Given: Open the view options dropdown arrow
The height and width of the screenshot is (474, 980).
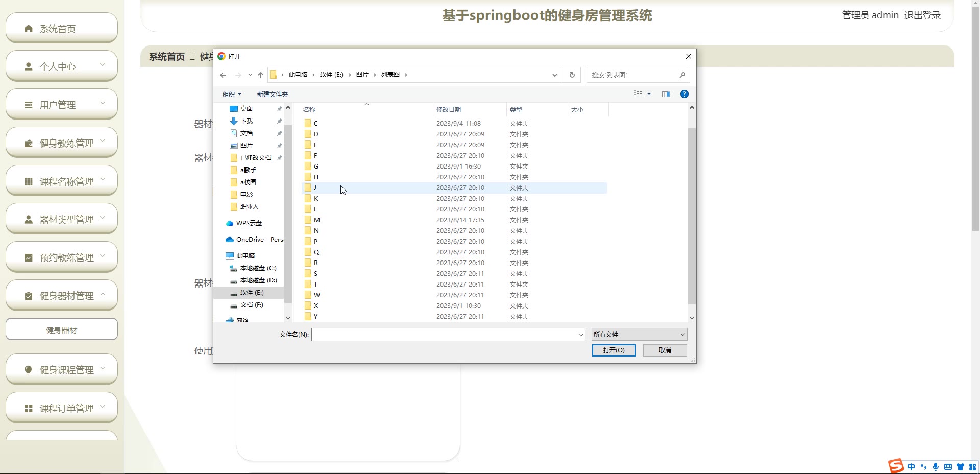Looking at the screenshot, I should (x=649, y=94).
